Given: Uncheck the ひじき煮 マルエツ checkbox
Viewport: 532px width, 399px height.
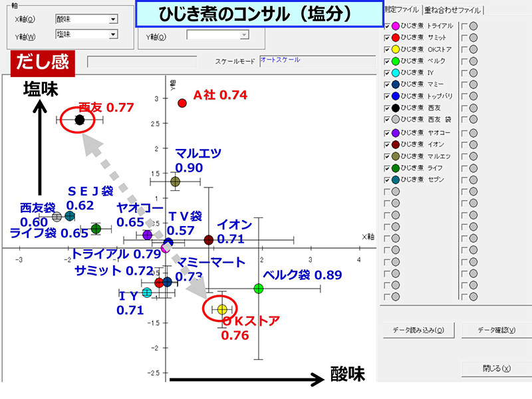Looking at the screenshot, I should 387,157.
